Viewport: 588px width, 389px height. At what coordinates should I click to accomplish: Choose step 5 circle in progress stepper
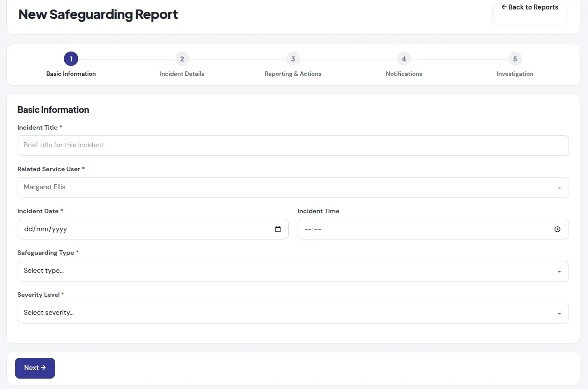tap(515, 59)
